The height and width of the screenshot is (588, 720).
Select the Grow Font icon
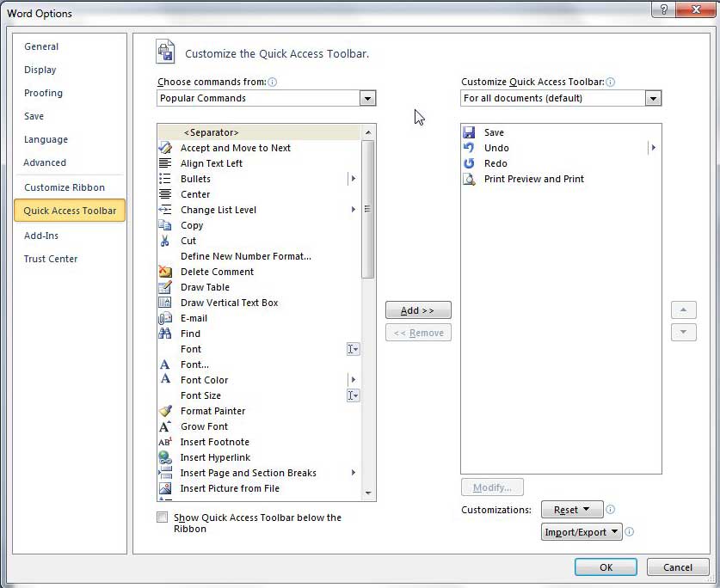(x=165, y=426)
